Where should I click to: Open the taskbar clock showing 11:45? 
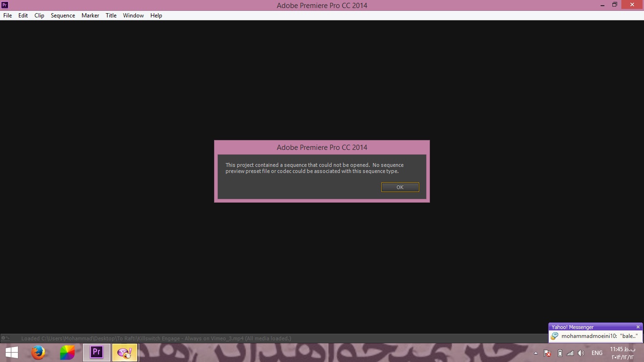coord(622,353)
